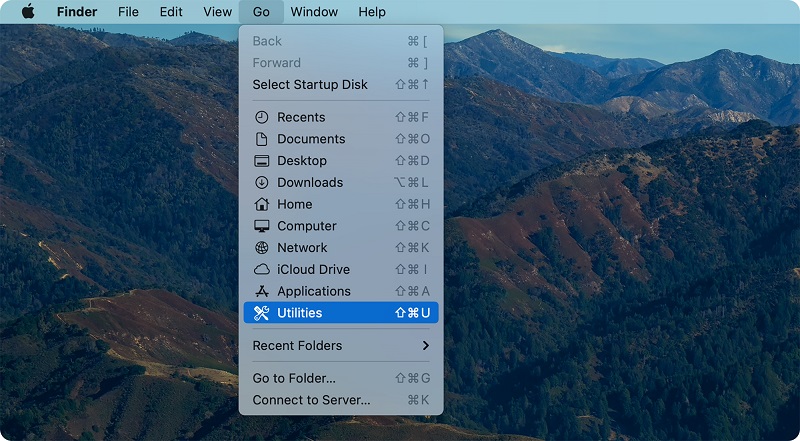Open the Help menu
The image size is (800, 441).
point(371,12)
